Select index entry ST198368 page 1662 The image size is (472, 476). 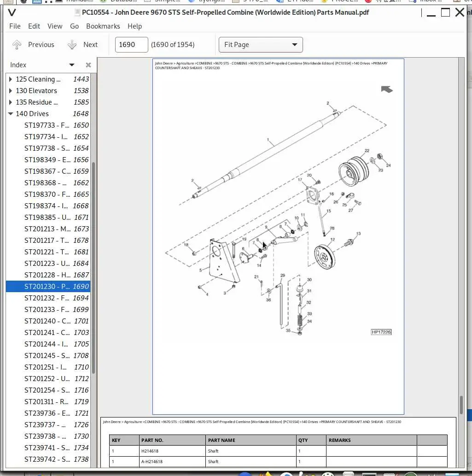pyautogui.click(x=48, y=183)
